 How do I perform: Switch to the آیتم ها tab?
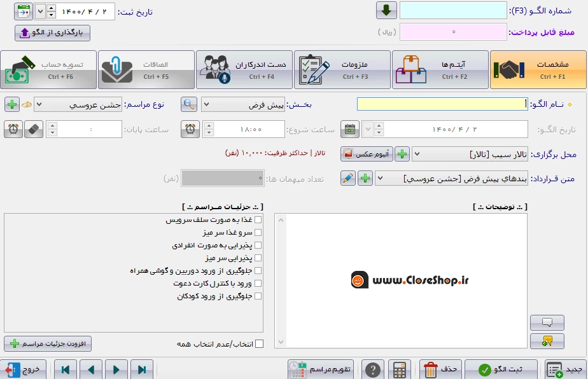440,70
